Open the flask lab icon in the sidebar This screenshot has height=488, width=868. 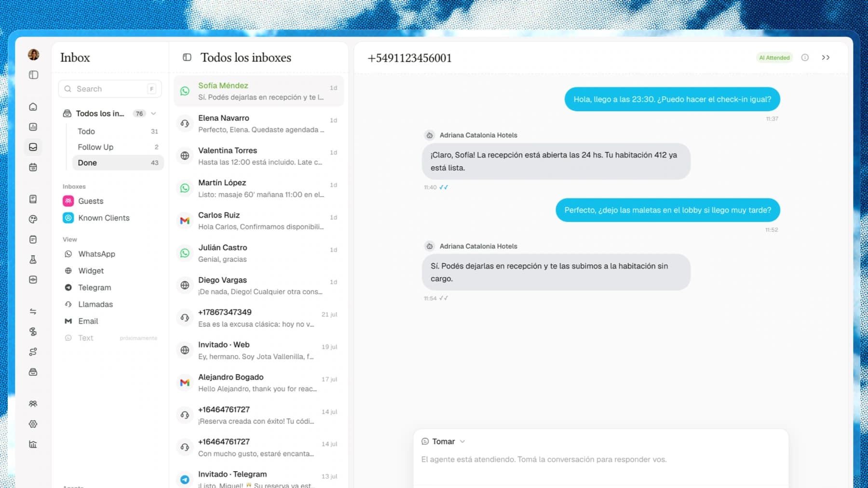pyautogui.click(x=33, y=260)
